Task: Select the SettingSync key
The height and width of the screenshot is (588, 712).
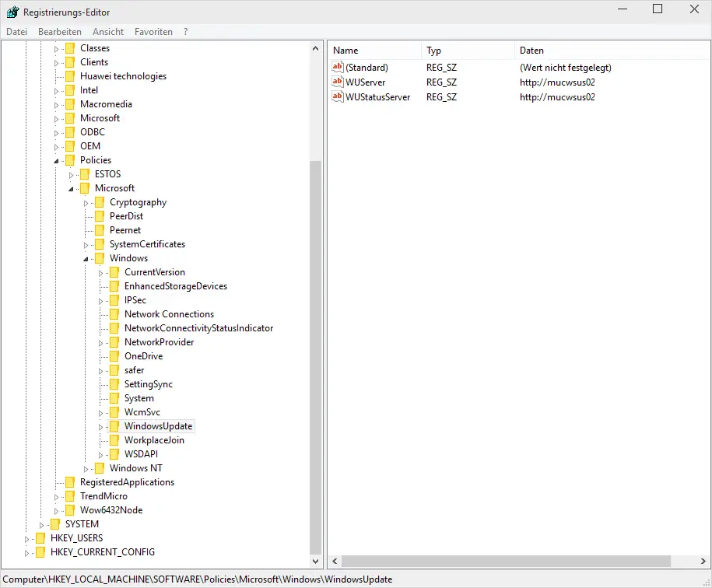Action: click(149, 384)
